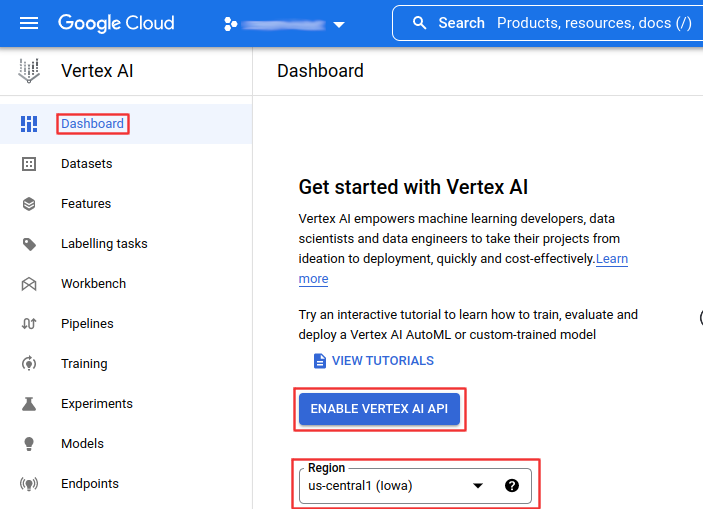Open the Endpoints menu item

click(90, 483)
